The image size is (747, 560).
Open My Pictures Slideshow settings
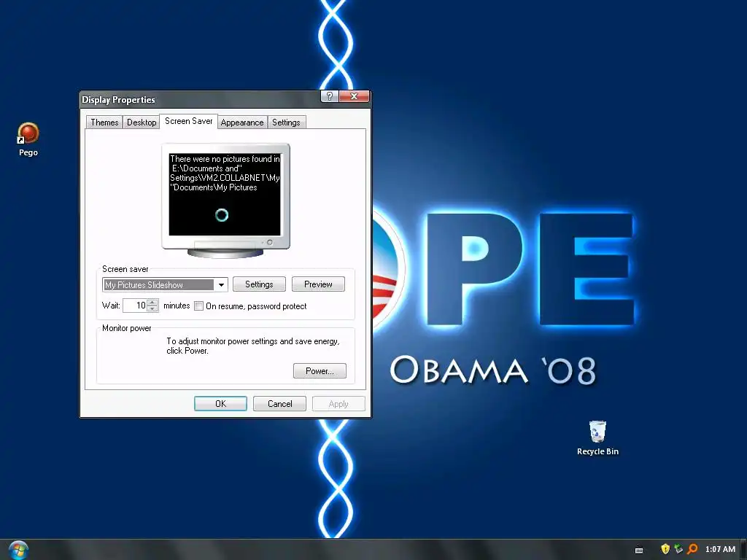tap(259, 284)
